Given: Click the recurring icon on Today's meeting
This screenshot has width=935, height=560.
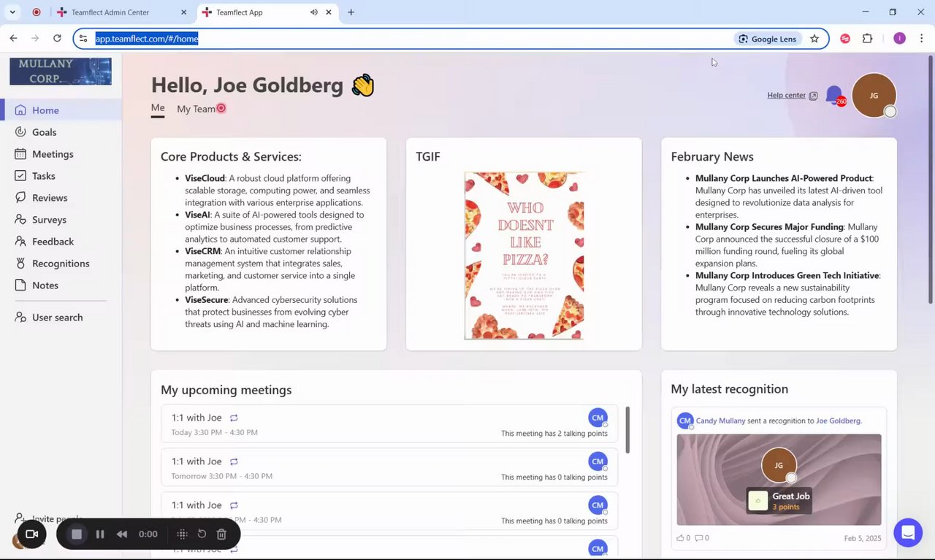Looking at the screenshot, I should (234, 418).
